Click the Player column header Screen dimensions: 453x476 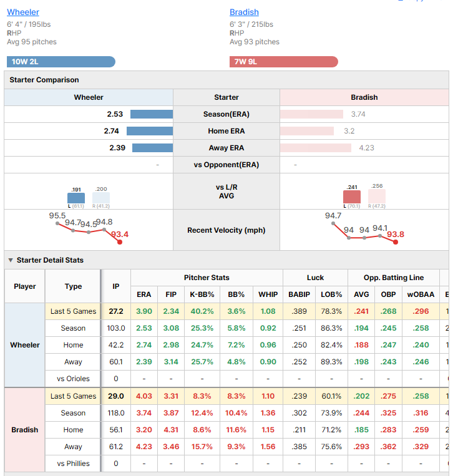coord(25,286)
